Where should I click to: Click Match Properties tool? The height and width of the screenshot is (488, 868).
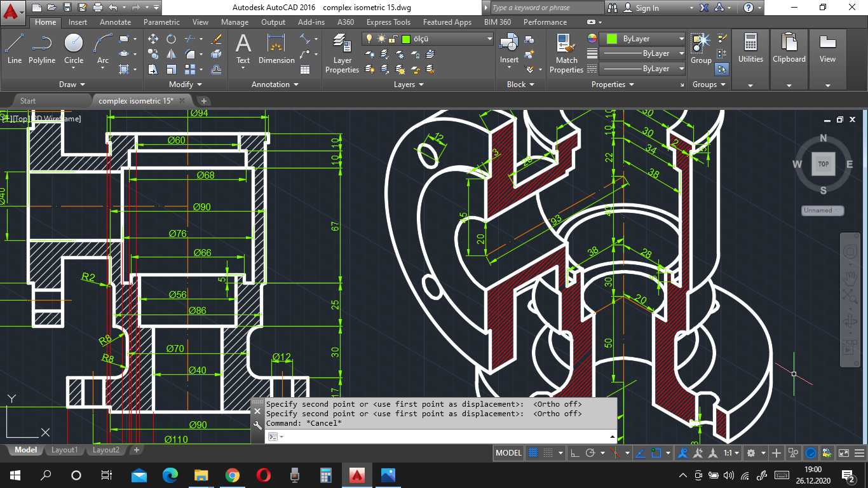pos(566,54)
